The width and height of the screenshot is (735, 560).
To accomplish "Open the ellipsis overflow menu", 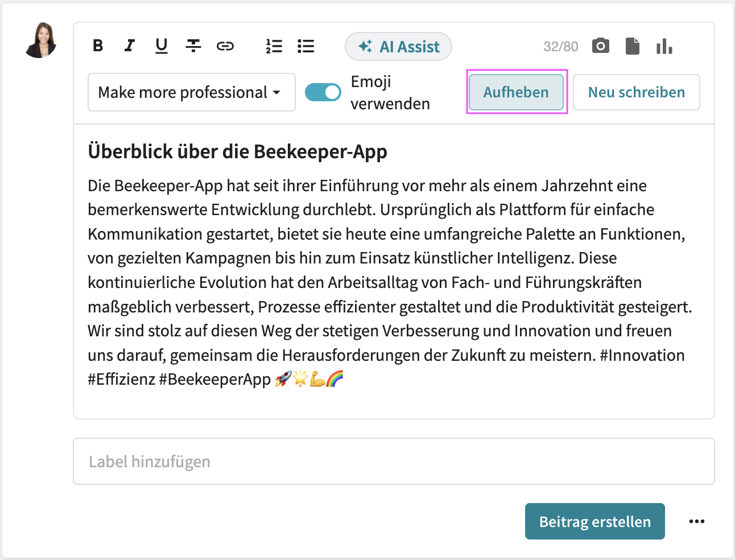I will coord(696,521).
